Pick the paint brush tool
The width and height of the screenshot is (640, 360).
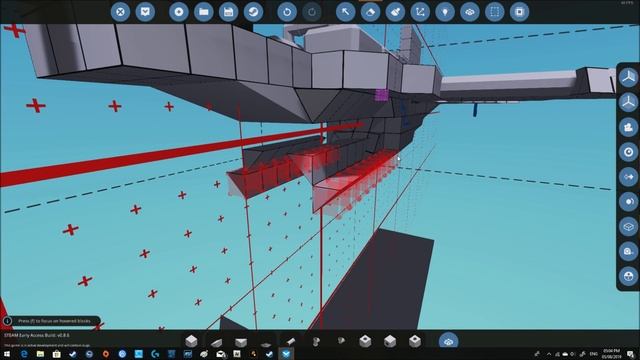(x=395, y=12)
